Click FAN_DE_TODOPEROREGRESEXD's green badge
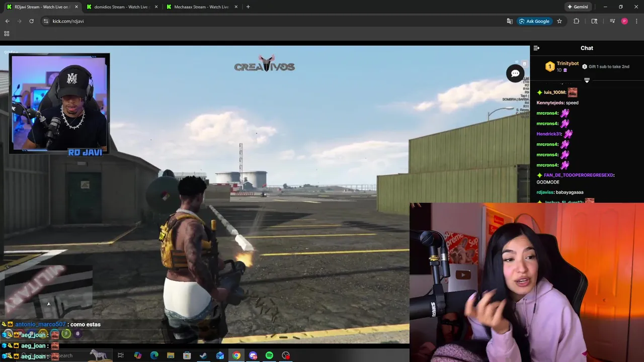 click(539, 175)
